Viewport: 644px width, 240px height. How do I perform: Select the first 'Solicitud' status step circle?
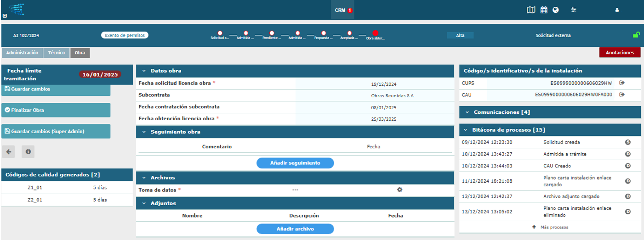220,33
